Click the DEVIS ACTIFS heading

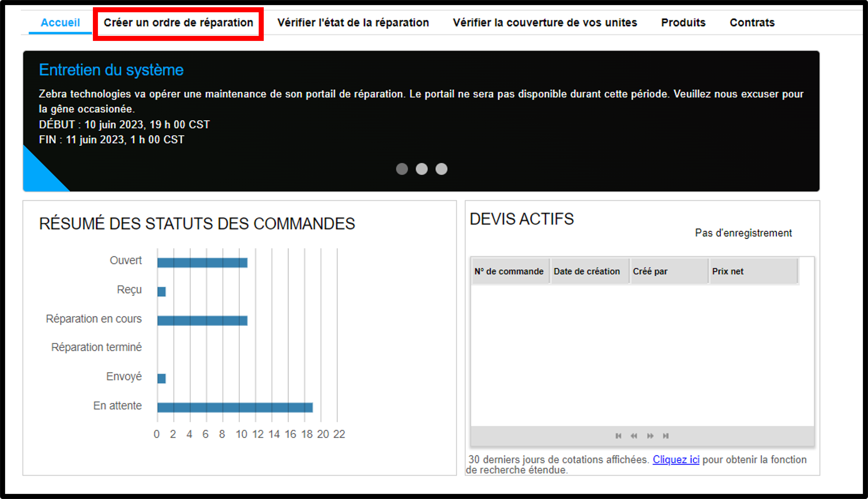[522, 219]
